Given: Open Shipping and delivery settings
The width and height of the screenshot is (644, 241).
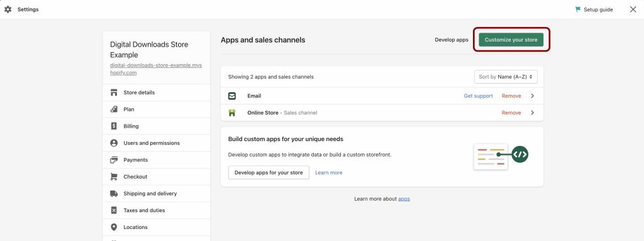Looking at the screenshot, I should coord(157,194).
